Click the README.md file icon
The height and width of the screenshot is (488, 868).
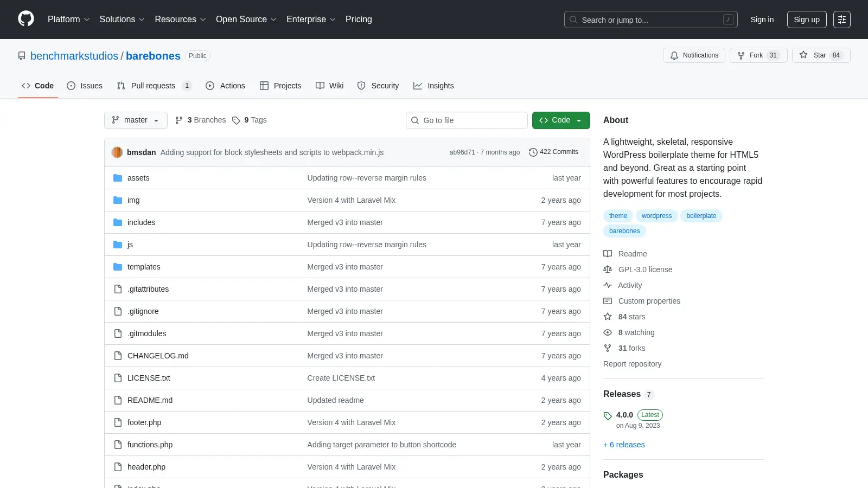(118, 400)
